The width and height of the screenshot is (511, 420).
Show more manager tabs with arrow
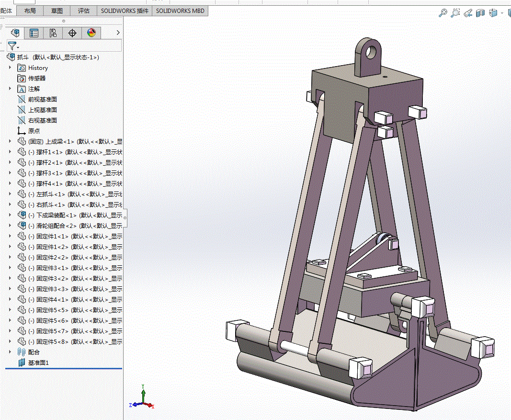118,33
